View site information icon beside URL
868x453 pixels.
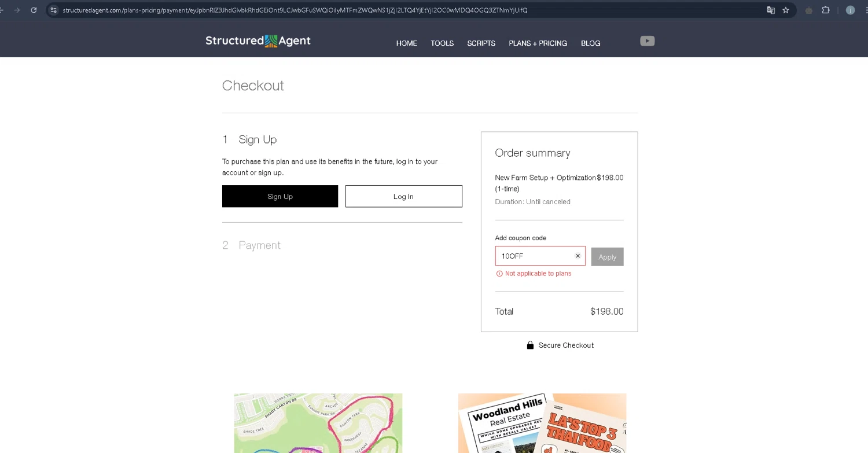coord(54,10)
